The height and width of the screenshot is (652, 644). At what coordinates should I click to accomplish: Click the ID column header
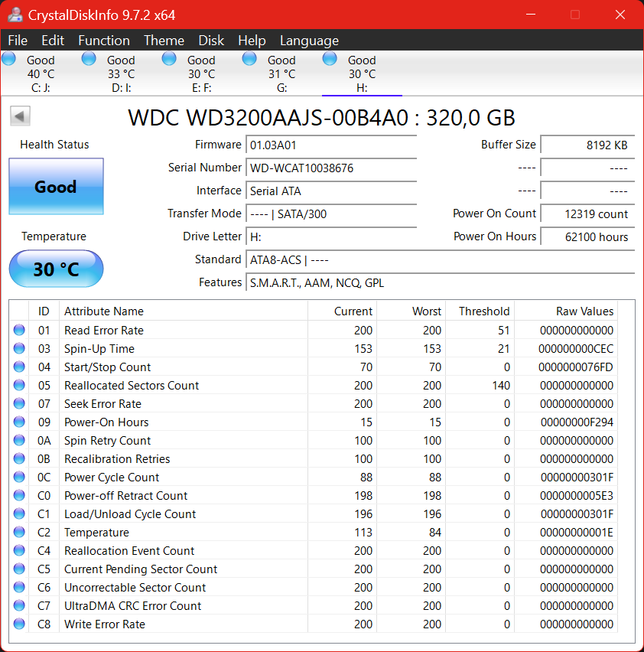pos(44,311)
